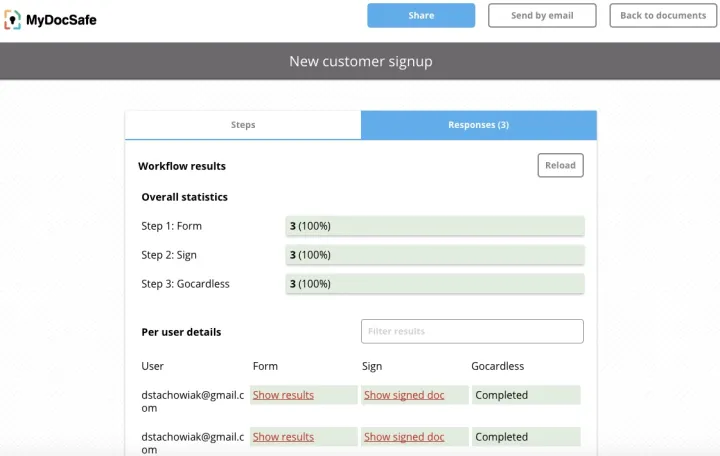This screenshot has width=720, height=456.
Task: Click the Filter results input field
Action: click(472, 331)
